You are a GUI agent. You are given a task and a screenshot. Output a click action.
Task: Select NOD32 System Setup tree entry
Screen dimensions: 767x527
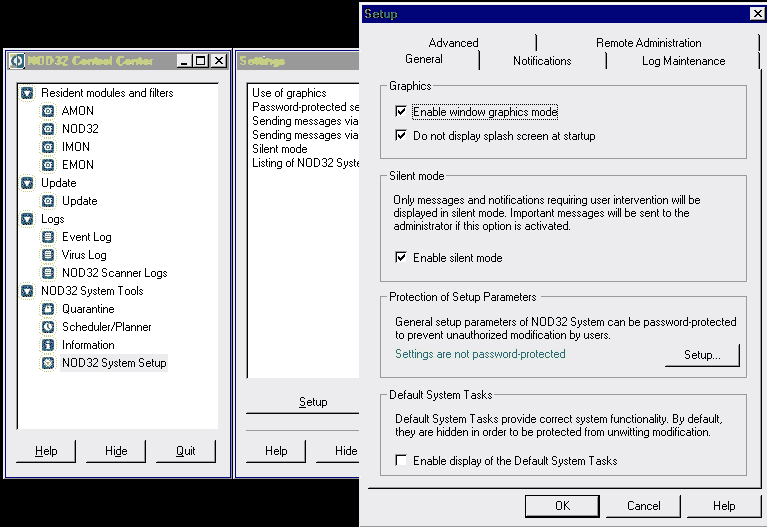click(x=114, y=363)
